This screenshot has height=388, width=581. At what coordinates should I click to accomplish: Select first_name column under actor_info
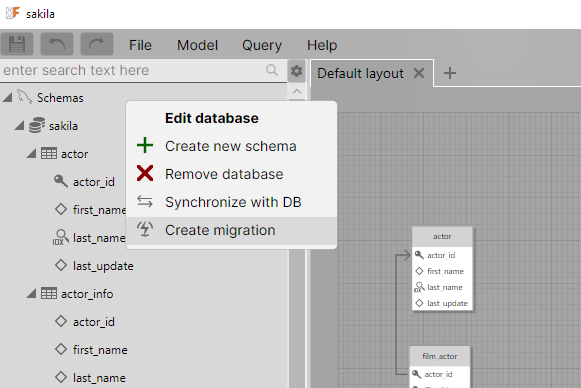click(100, 350)
